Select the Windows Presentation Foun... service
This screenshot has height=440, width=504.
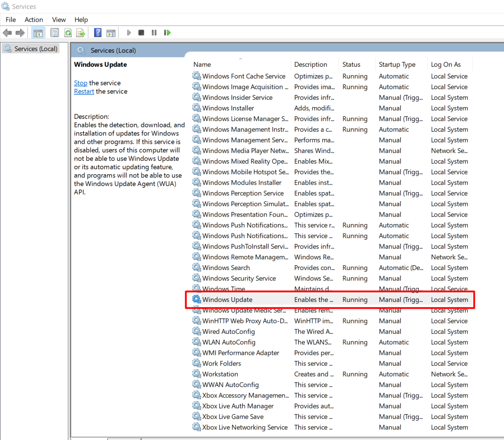click(245, 214)
